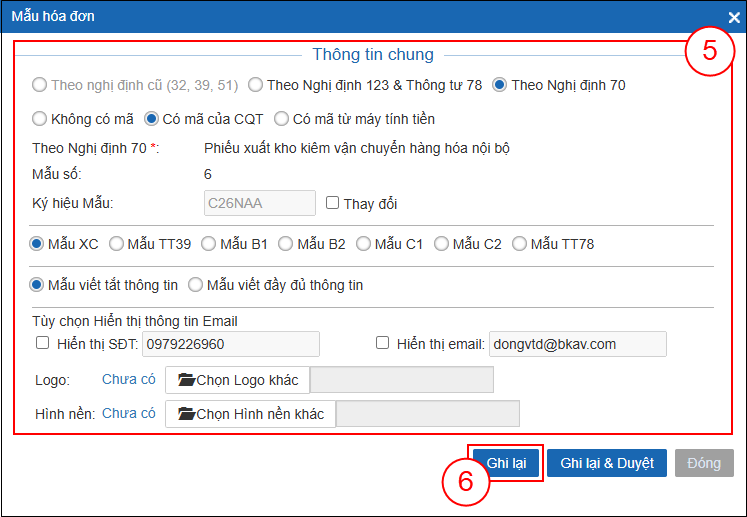
Task: Choose Không có mã radio option
Action: [x=40, y=119]
